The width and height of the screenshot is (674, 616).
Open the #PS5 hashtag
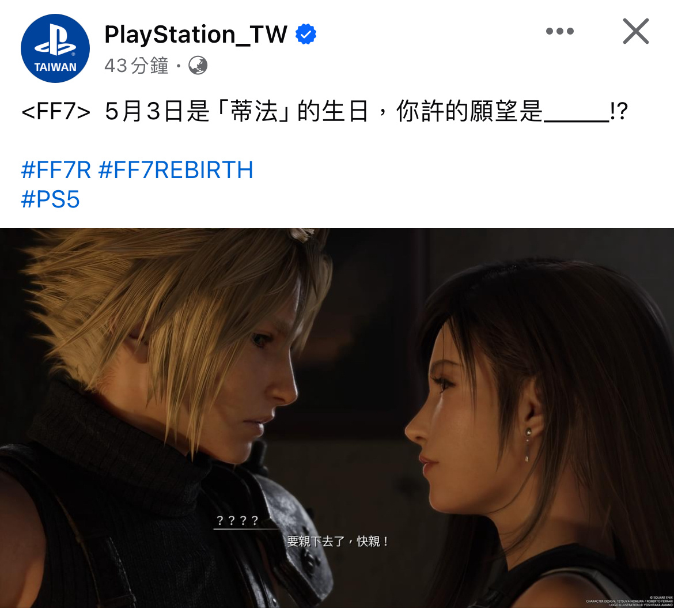pyautogui.click(x=50, y=199)
